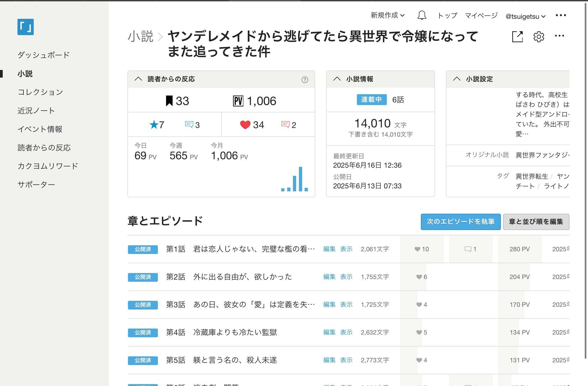Click the Kakuyomu logo icon
588x386 pixels.
click(x=26, y=27)
